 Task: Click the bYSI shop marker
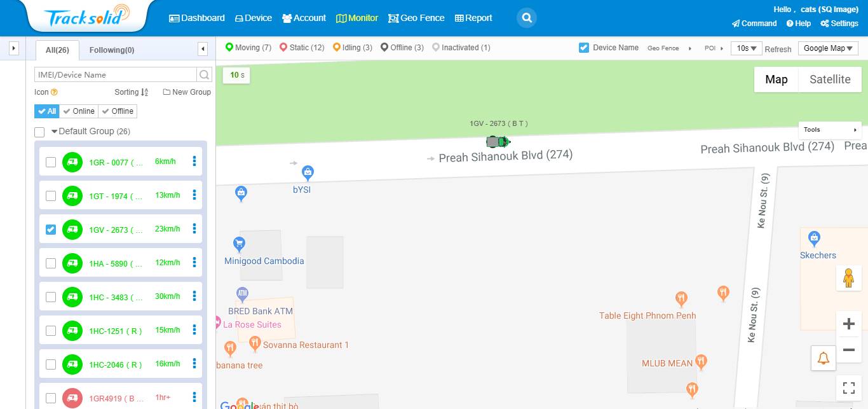pyautogui.click(x=308, y=173)
